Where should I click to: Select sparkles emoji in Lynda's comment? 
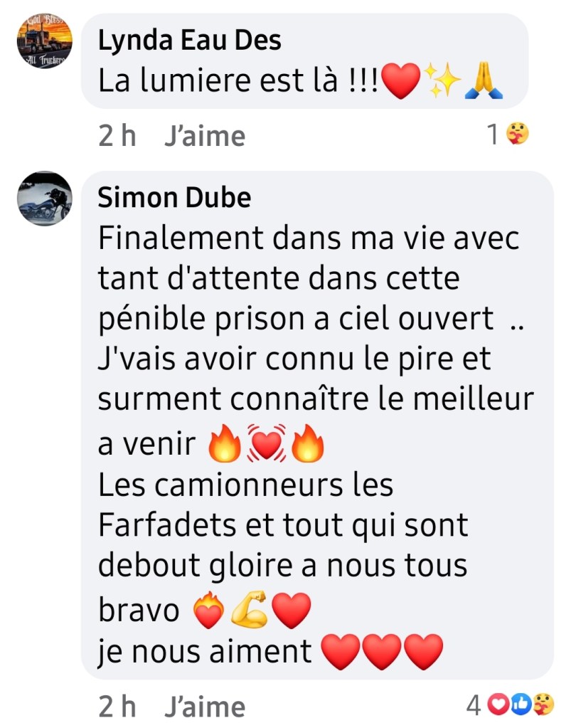click(x=442, y=81)
